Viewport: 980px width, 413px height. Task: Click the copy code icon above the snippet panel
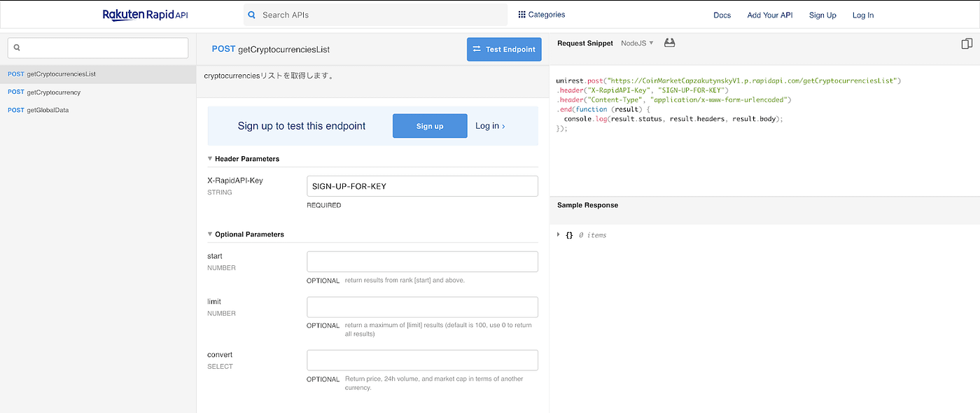pyautogui.click(x=968, y=43)
